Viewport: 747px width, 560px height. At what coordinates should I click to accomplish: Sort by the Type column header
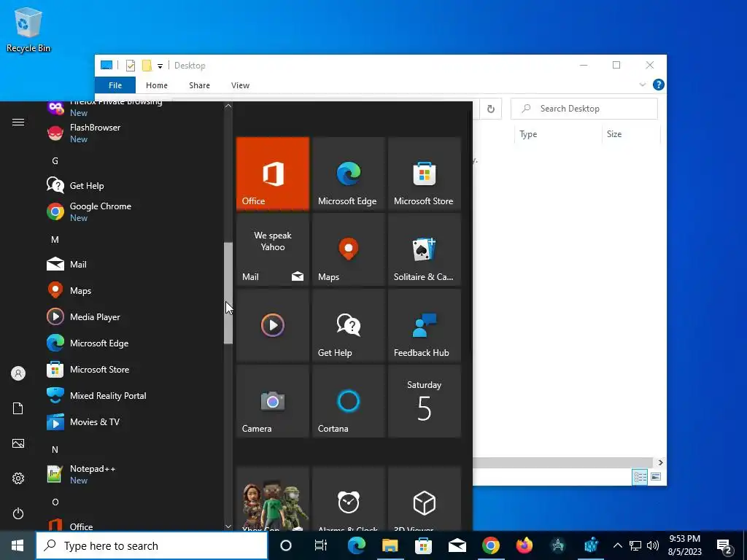pos(558,134)
